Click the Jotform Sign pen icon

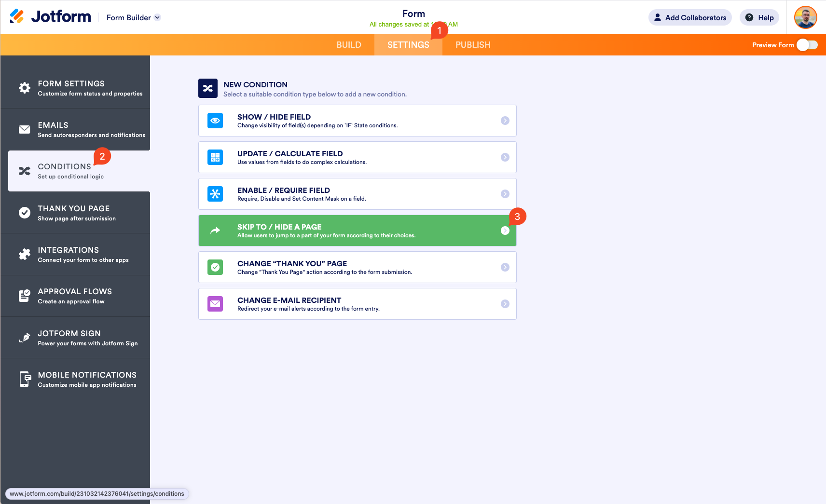[25, 338]
